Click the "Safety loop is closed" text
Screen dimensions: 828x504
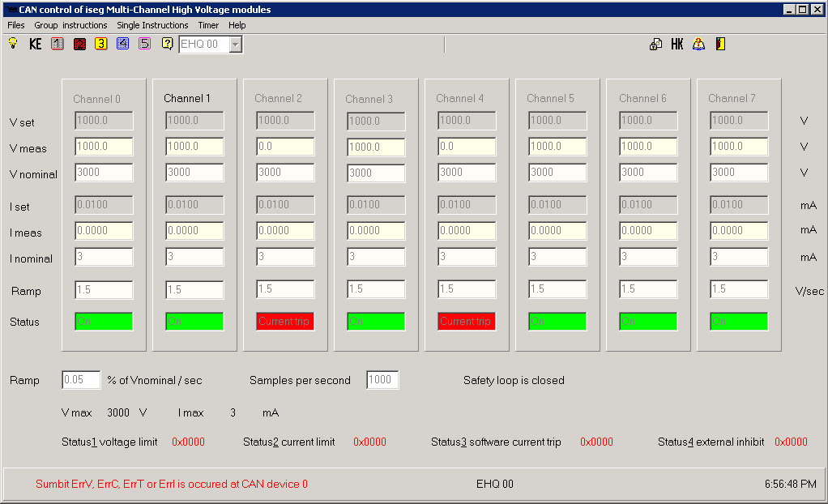[514, 380]
